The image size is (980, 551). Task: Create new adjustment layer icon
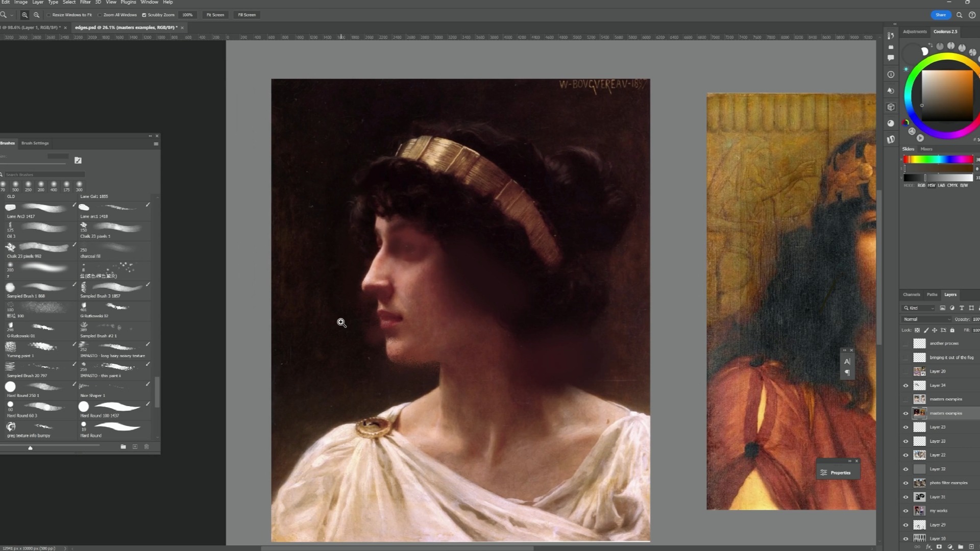click(950, 547)
